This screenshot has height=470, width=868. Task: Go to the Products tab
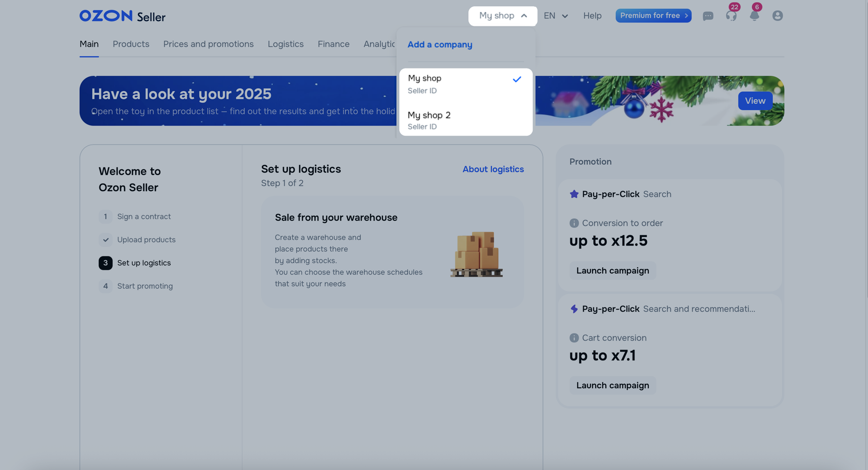[x=131, y=44]
